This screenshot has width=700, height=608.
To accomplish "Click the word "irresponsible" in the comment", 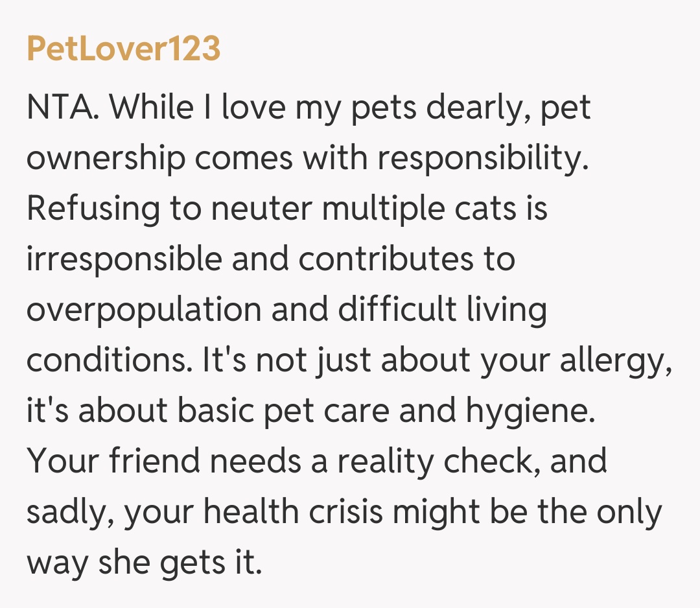I will [123, 260].
